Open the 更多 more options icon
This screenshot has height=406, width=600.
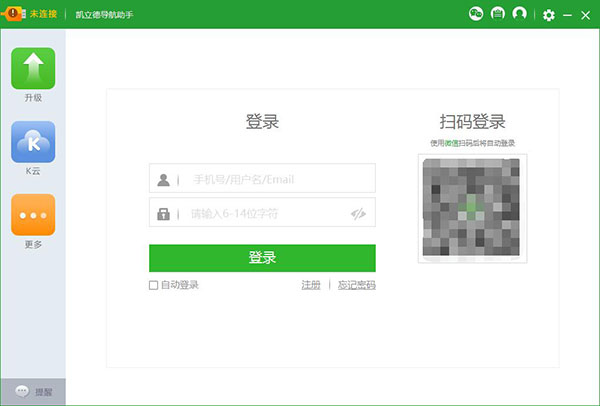pyautogui.click(x=33, y=215)
